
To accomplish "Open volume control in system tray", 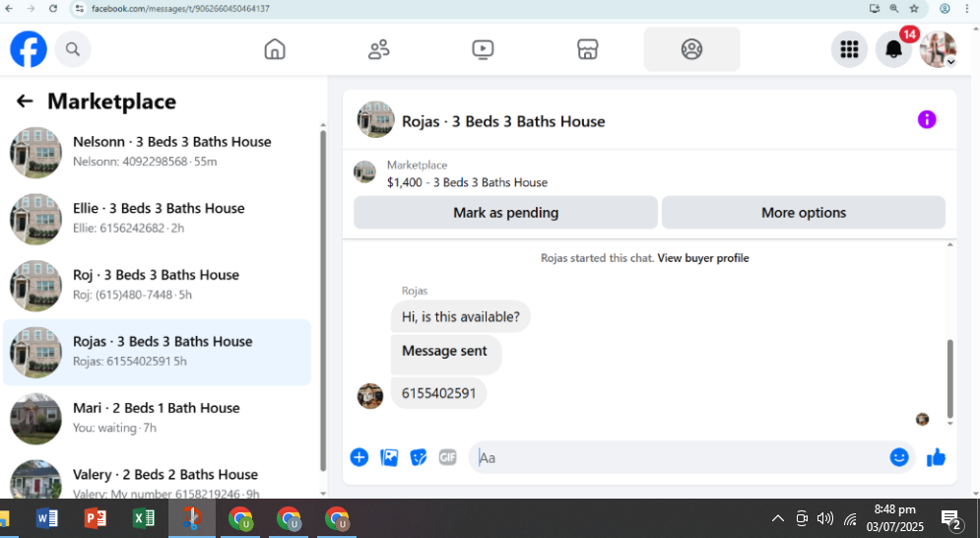I will coord(825,518).
